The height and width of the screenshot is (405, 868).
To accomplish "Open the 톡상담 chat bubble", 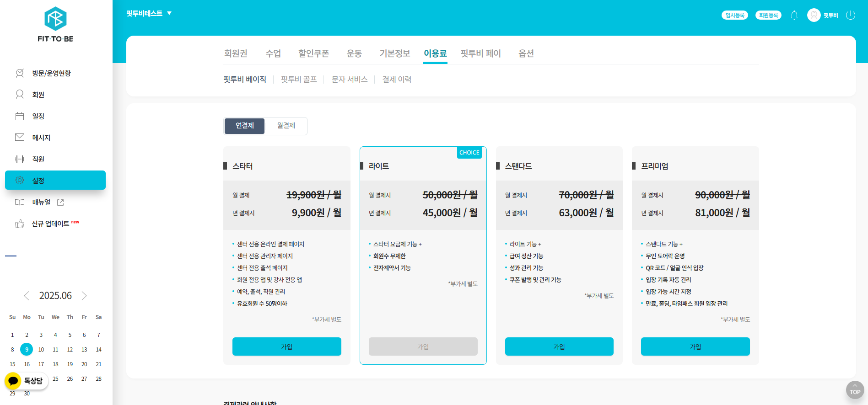I will tap(27, 381).
